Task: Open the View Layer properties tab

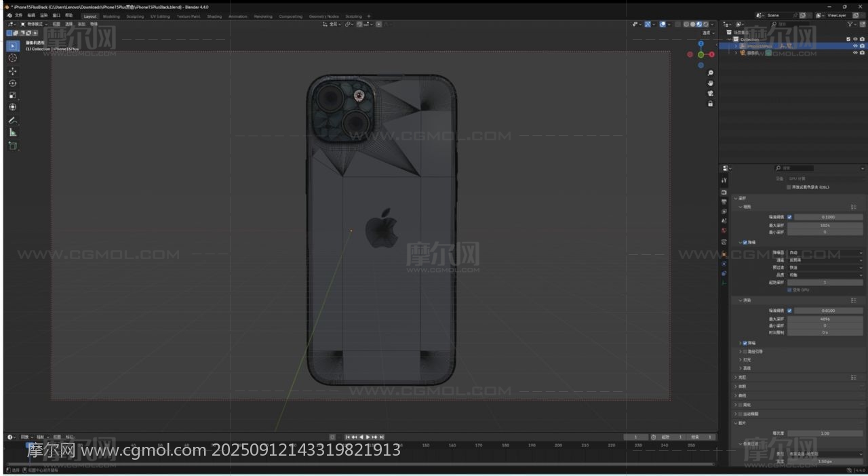Action: coord(724,212)
